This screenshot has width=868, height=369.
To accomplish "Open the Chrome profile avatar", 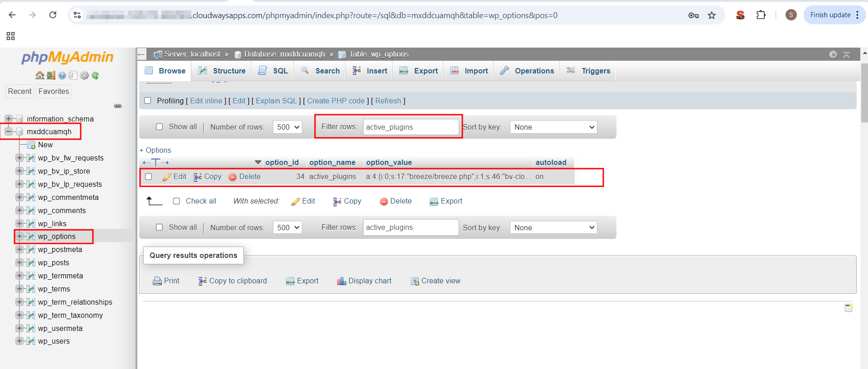I will point(791,15).
